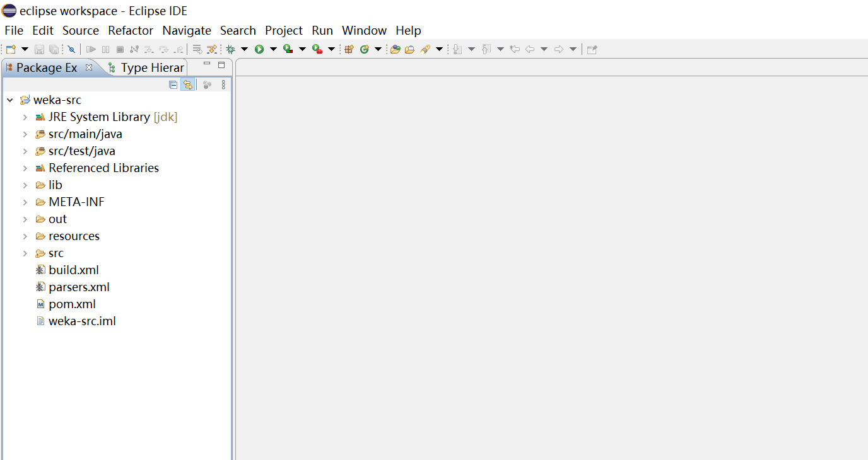Minimize the Package Explorer panel
The height and width of the screenshot is (460, 868).
(207, 64)
